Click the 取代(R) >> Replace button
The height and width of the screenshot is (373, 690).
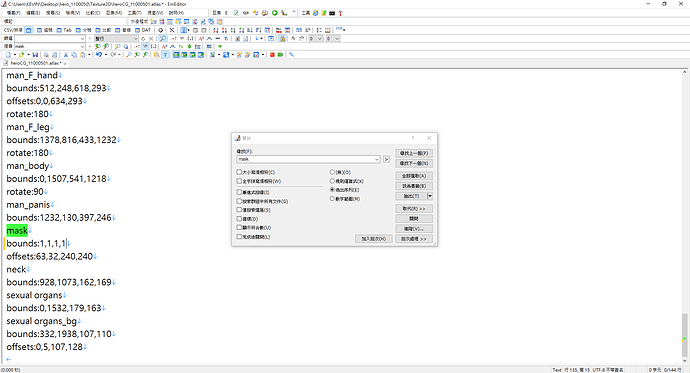pyautogui.click(x=414, y=208)
